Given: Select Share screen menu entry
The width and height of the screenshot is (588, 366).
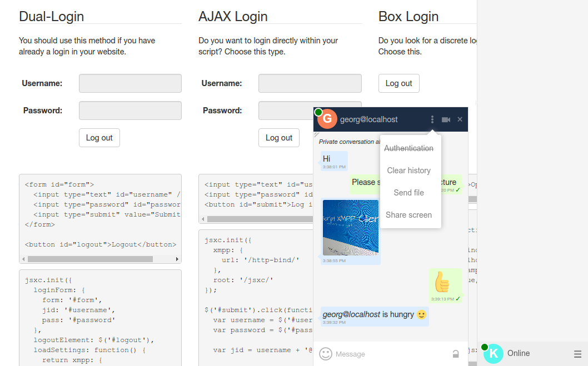Looking at the screenshot, I should coord(408,215).
